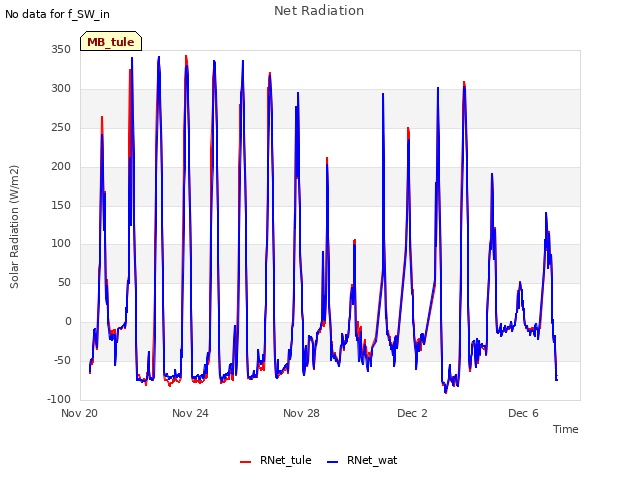Image resolution: width=640 pixels, height=480 pixels.
Task: Click the red RNet_tule legend line marker
Action: point(245,462)
